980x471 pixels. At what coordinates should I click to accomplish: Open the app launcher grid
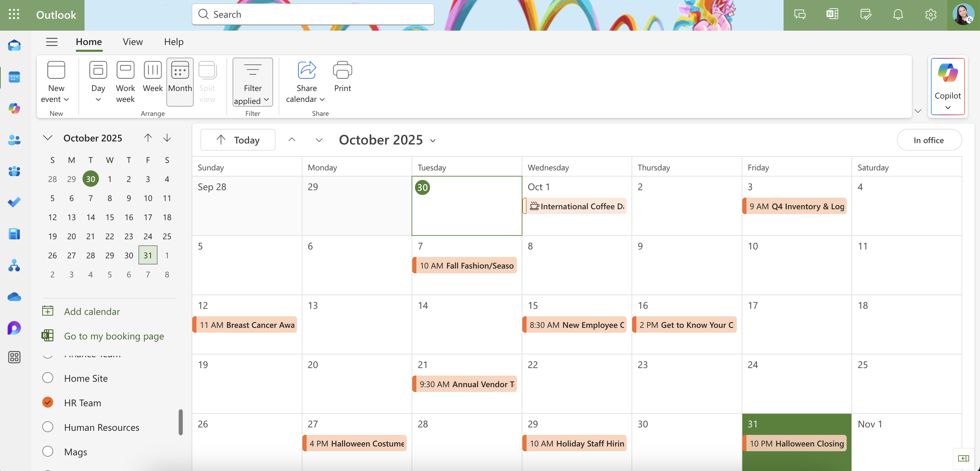14,14
